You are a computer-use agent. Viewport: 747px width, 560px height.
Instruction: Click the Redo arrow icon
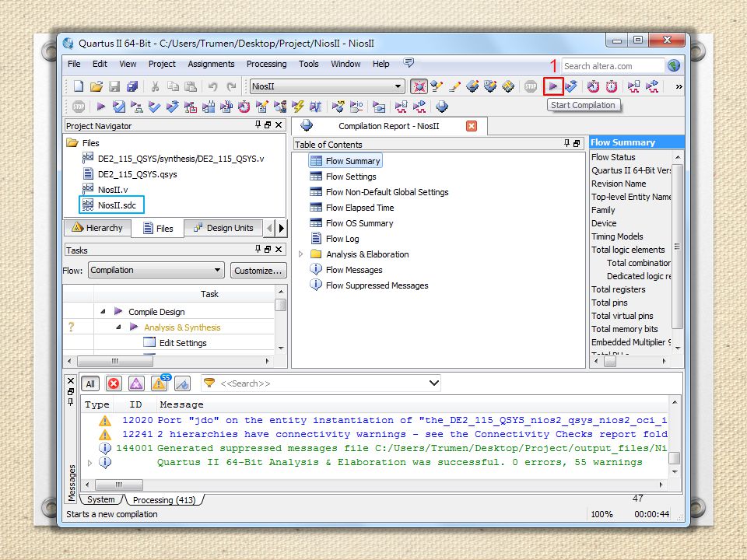click(232, 86)
